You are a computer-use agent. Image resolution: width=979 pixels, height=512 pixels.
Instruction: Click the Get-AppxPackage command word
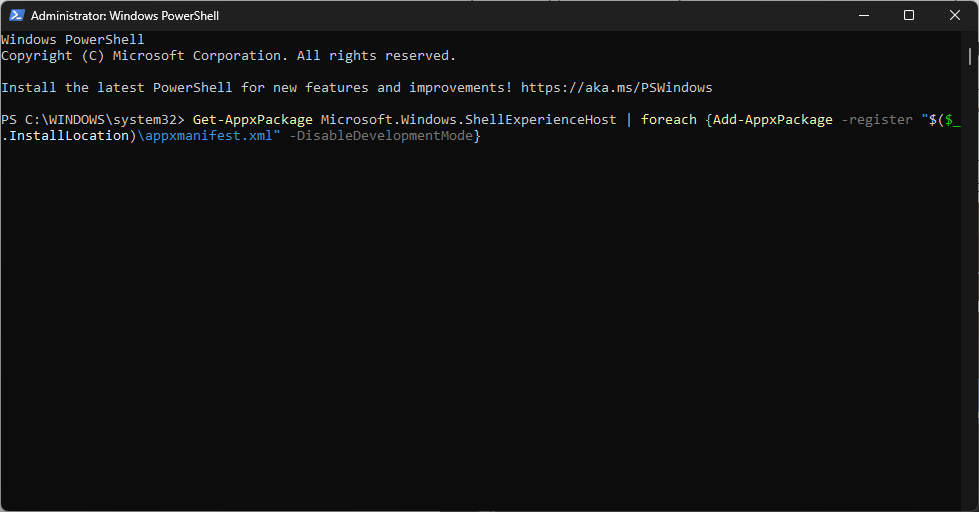click(x=253, y=120)
